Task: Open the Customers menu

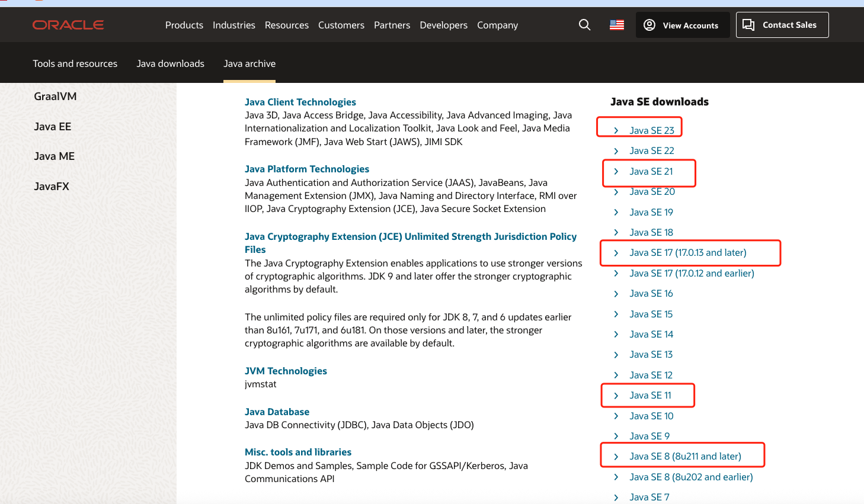Action: tap(341, 25)
